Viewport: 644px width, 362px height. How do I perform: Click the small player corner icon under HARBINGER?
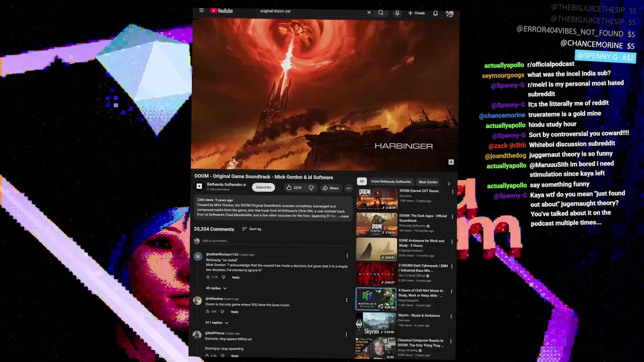pyautogui.click(x=451, y=162)
